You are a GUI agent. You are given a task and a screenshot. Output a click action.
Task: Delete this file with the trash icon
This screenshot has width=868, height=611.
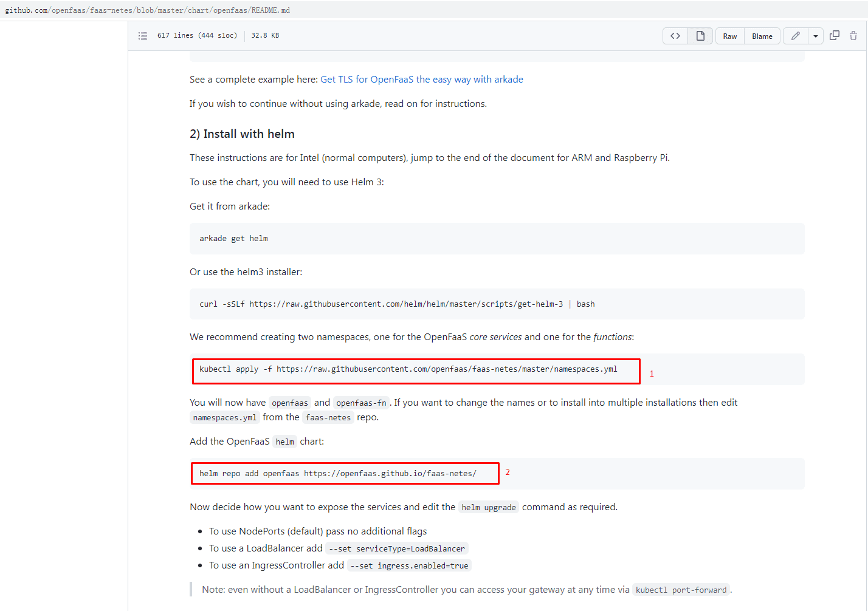tap(853, 36)
